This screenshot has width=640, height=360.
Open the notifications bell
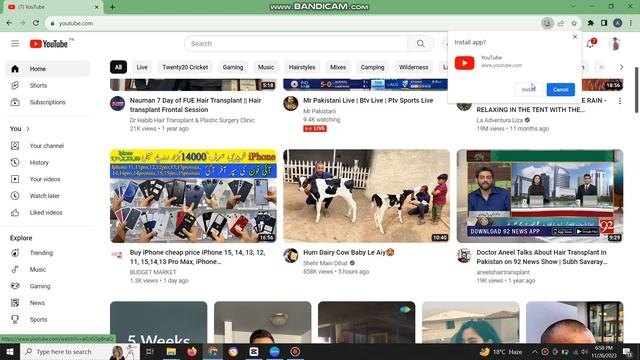pos(590,44)
